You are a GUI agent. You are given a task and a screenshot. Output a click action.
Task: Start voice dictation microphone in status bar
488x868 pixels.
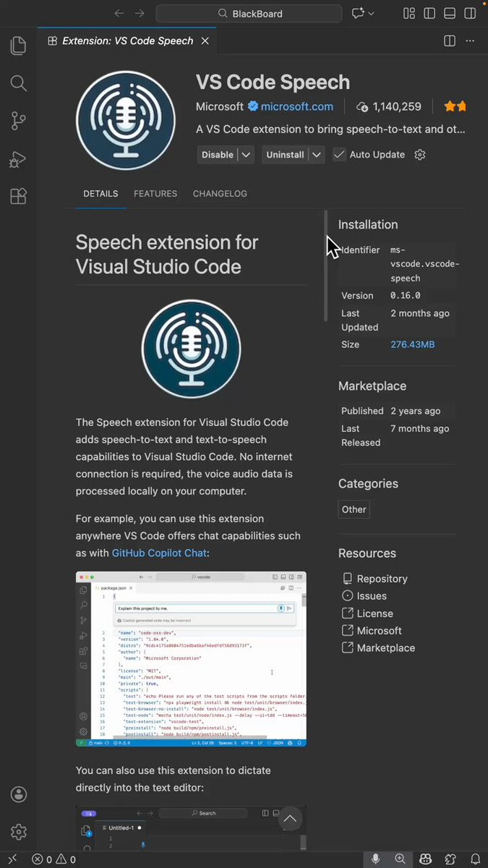pos(375,859)
